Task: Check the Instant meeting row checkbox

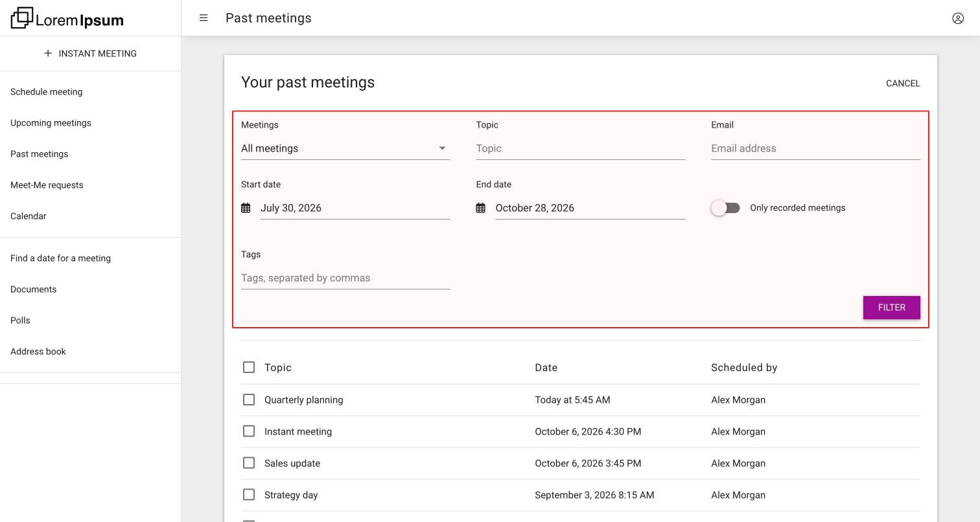Action: pyautogui.click(x=249, y=431)
